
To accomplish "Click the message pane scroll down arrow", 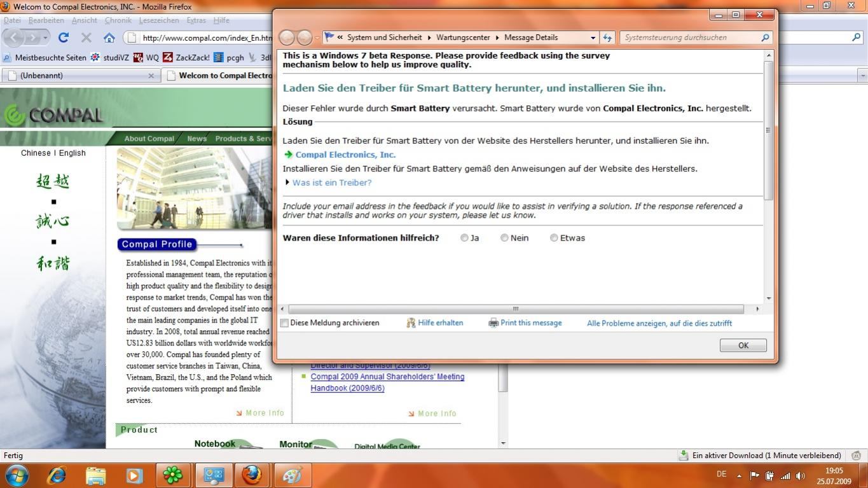I will tap(769, 298).
